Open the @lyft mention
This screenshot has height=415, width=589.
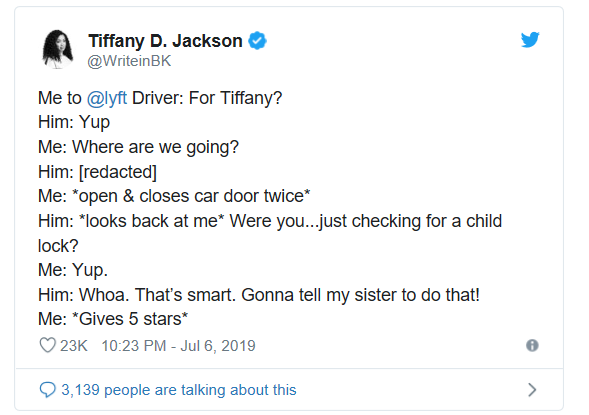(x=107, y=98)
